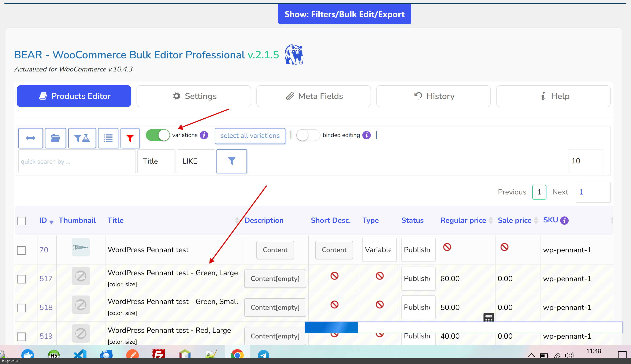The image size is (631, 364).
Task: Turn off the variations toggle switch
Action: click(x=158, y=135)
